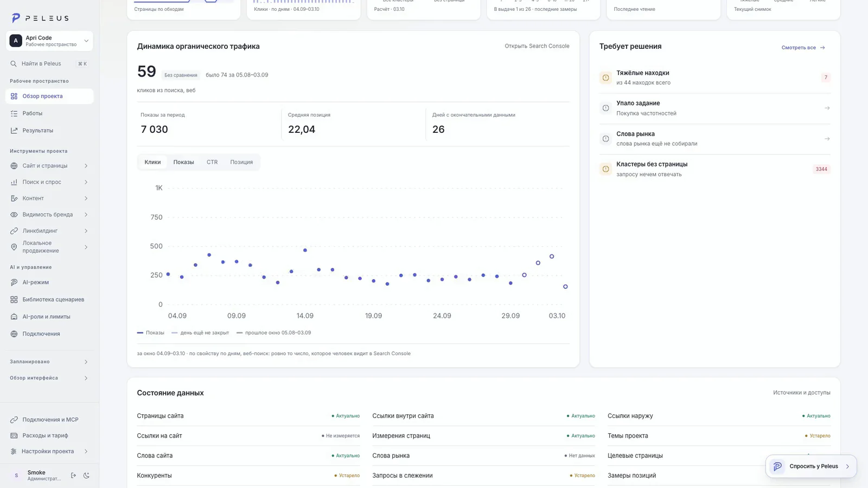This screenshot has height=488, width=868.
Task: Click the Подключения и MCP menu item
Action: click(x=49, y=420)
